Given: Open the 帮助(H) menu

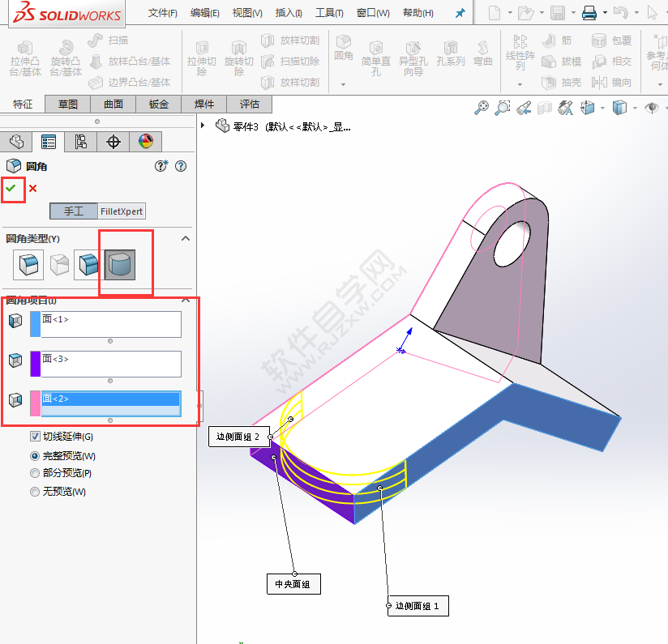Looking at the screenshot, I should coord(418,13).
